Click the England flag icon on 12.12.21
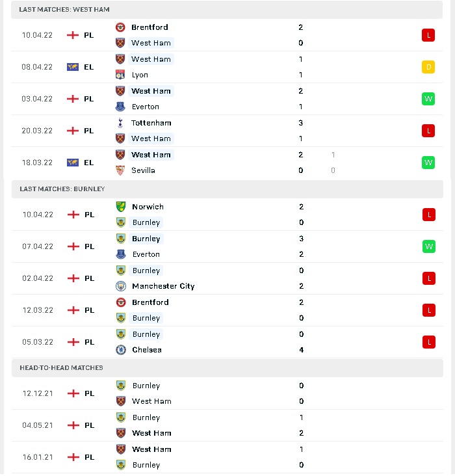The image size is (455, 476). tap(73, 393)
